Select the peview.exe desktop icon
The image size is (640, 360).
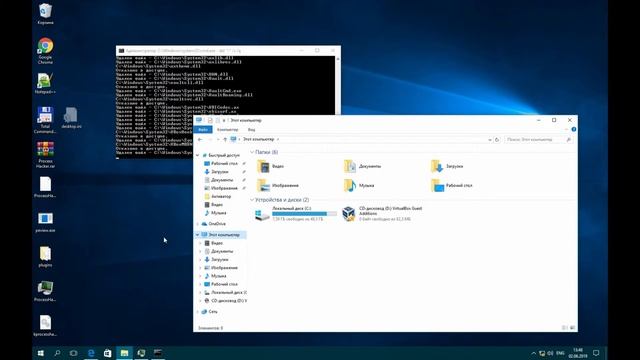(x=45, y=222)
